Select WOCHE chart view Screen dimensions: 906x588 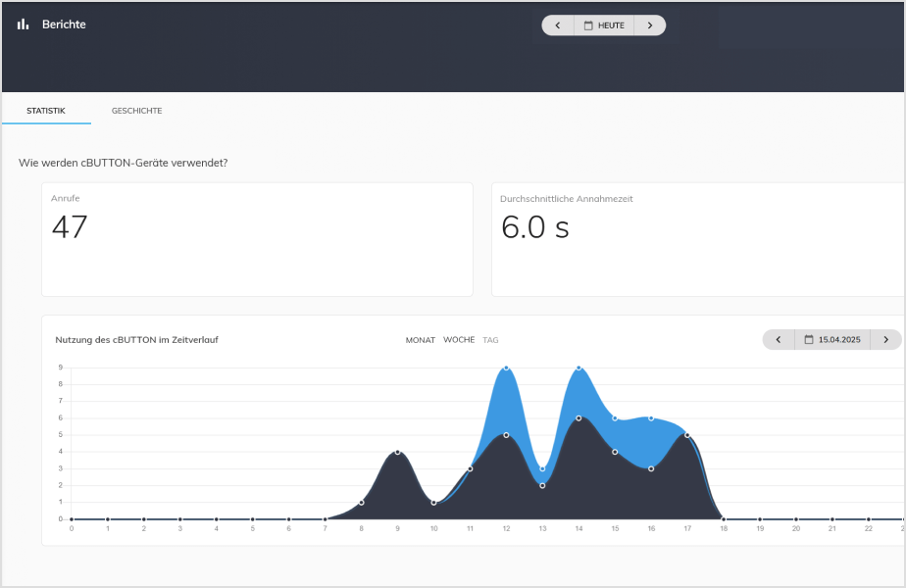459,340
